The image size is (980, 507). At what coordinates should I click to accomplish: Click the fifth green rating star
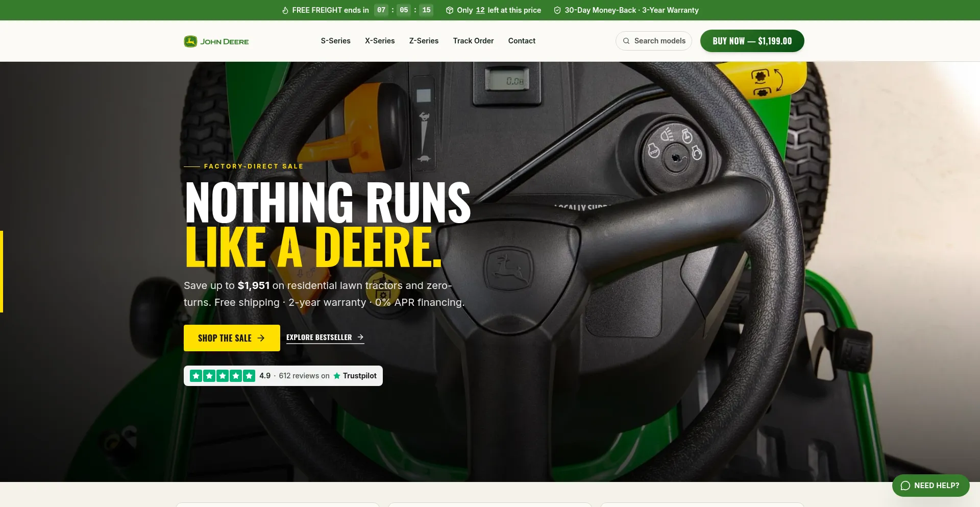click(x=249, y=376)
